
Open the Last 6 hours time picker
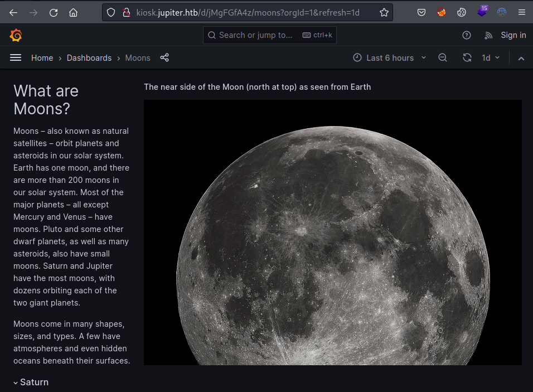[390, 58]
